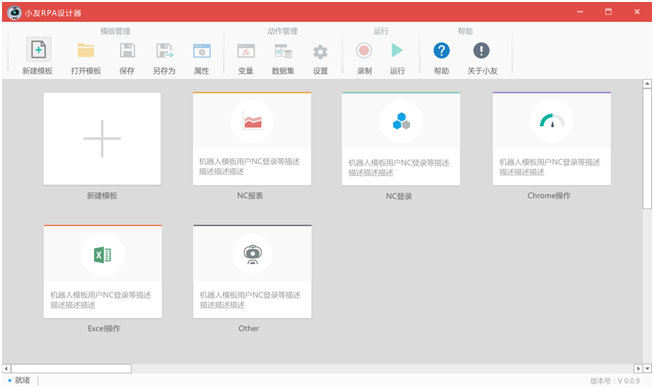Click the 新建模板 toolbar icon
This screenshot has width=654, height=389.
point(38,50)
